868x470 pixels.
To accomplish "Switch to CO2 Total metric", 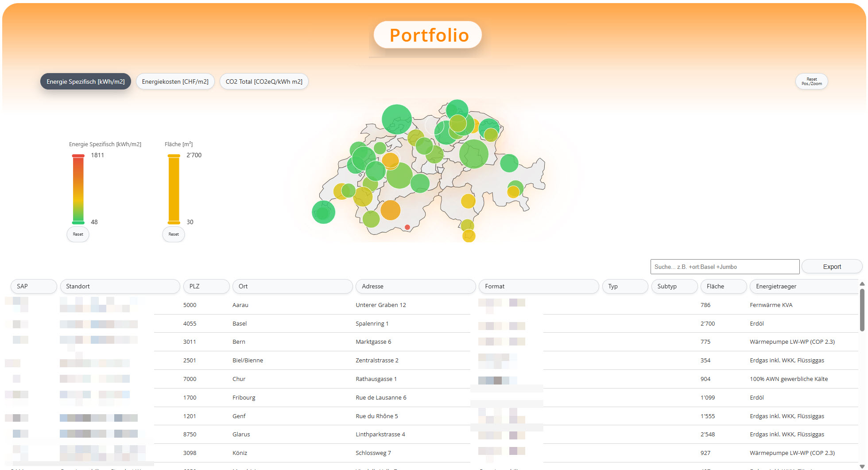I will 264,82.
